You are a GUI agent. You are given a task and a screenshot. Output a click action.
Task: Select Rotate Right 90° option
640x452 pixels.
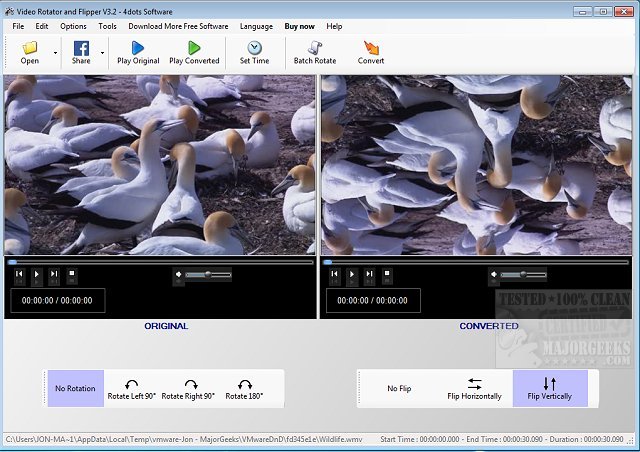pyautogui.click(x=187, y=388)
